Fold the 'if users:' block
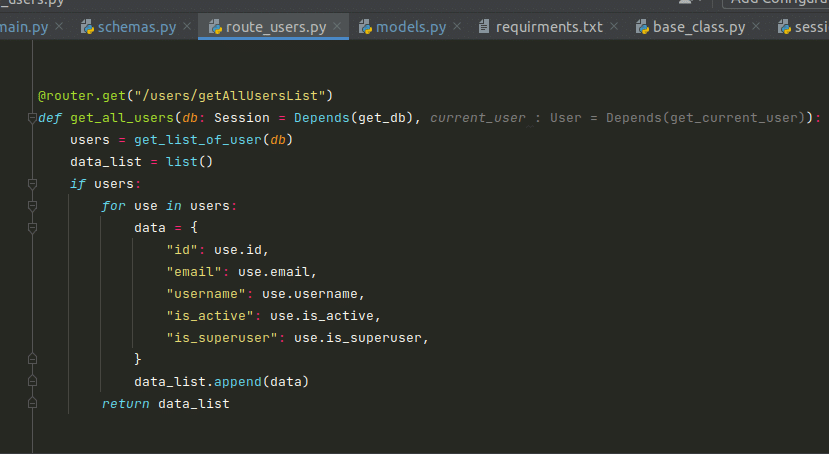 (x=32, y=184)
